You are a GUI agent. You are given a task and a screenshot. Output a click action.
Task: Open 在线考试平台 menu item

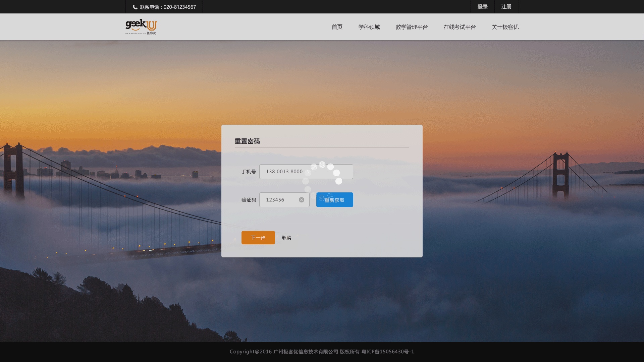460,27
